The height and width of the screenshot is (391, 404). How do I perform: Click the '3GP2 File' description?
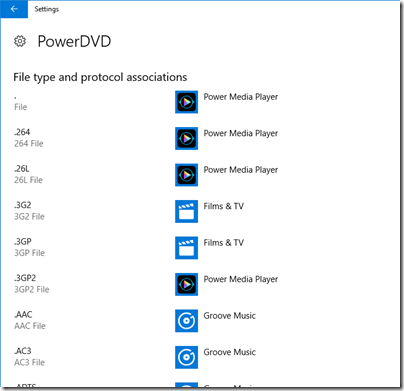tap(32, 290)
